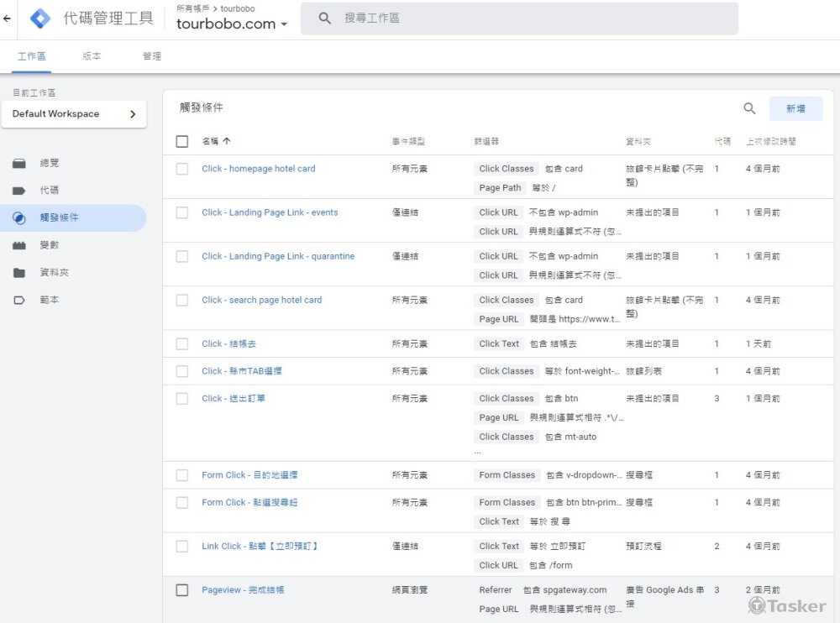Check the box for Click - search page hotel card

[x=182, y=300]
